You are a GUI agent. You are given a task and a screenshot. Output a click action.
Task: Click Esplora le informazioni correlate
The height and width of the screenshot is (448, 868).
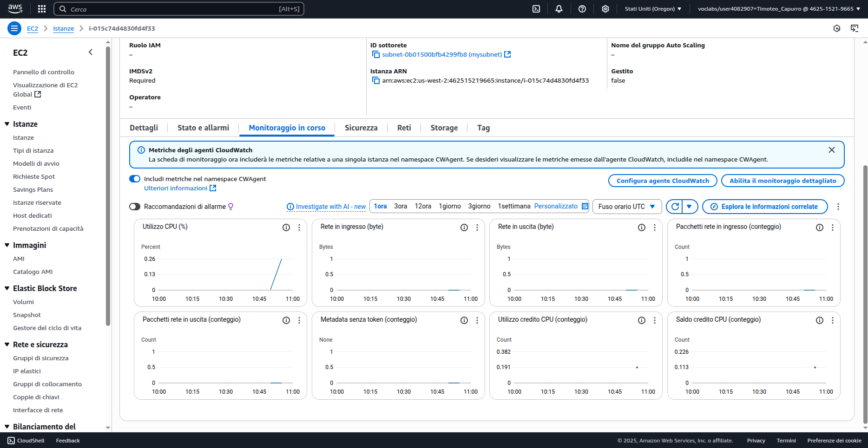(x=765, y=207)
